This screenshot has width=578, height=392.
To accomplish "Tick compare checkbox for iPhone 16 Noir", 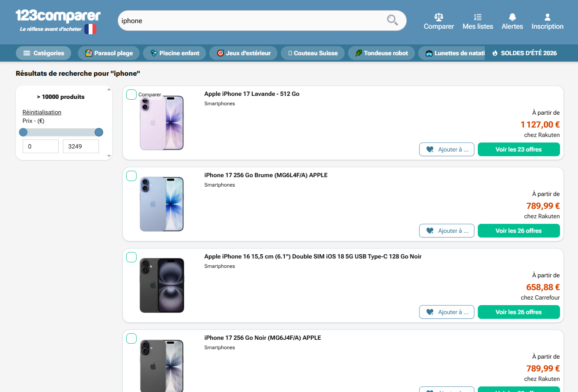I will pyautogui.click(x=131, y=257).
